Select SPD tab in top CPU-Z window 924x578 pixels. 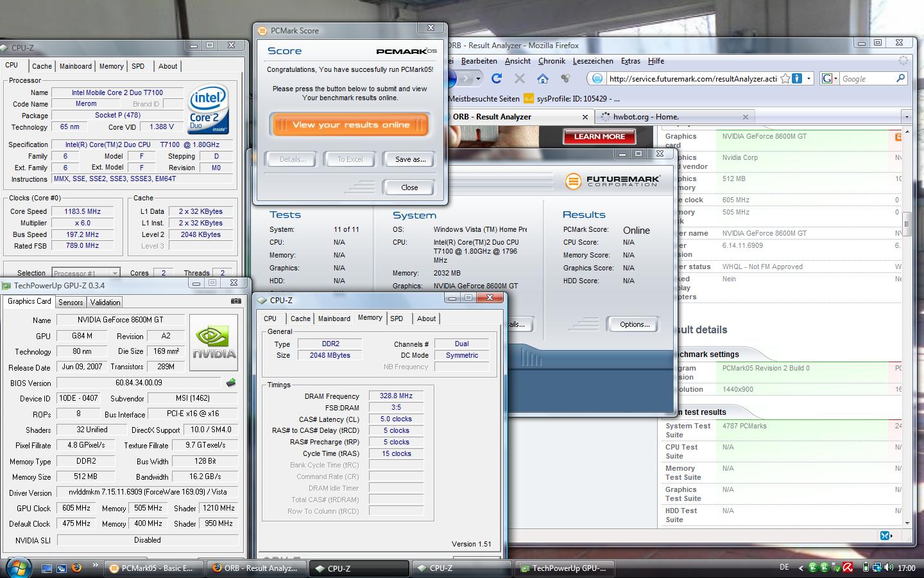[x=138, y=66]
